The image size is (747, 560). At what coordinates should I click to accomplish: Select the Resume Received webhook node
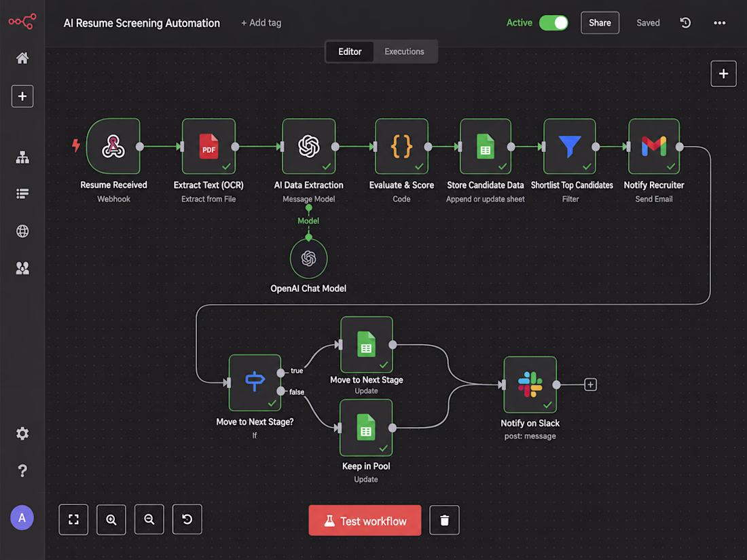pyautogui.click(x=113, y=146)
